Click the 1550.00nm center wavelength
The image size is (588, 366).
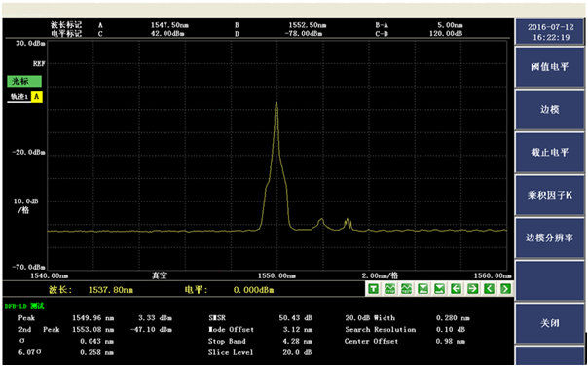pyautogui.click(x=276, y=276)
